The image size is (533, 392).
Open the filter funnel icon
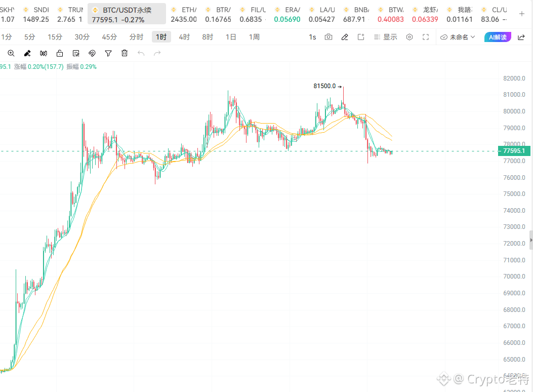[x=108, y=53]
